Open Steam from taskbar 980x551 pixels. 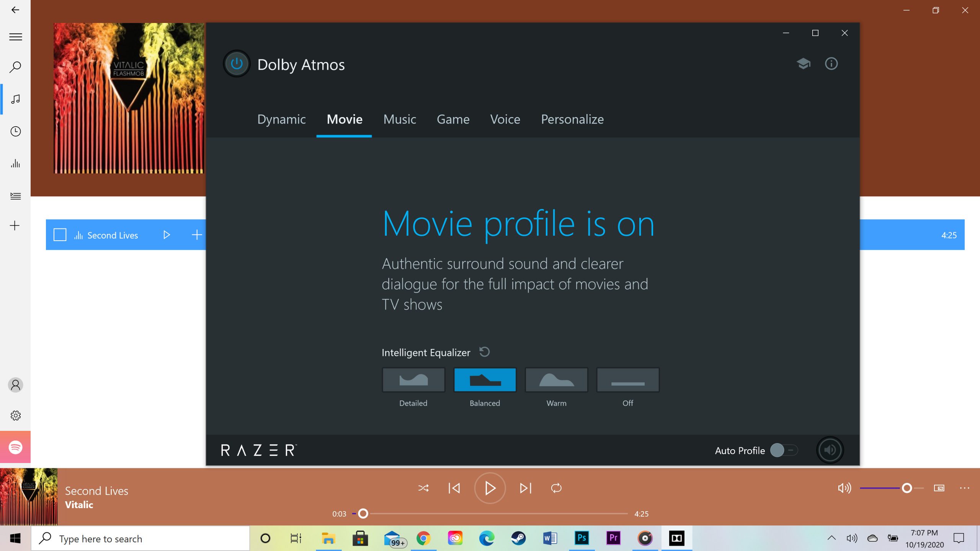click(518, 538)
